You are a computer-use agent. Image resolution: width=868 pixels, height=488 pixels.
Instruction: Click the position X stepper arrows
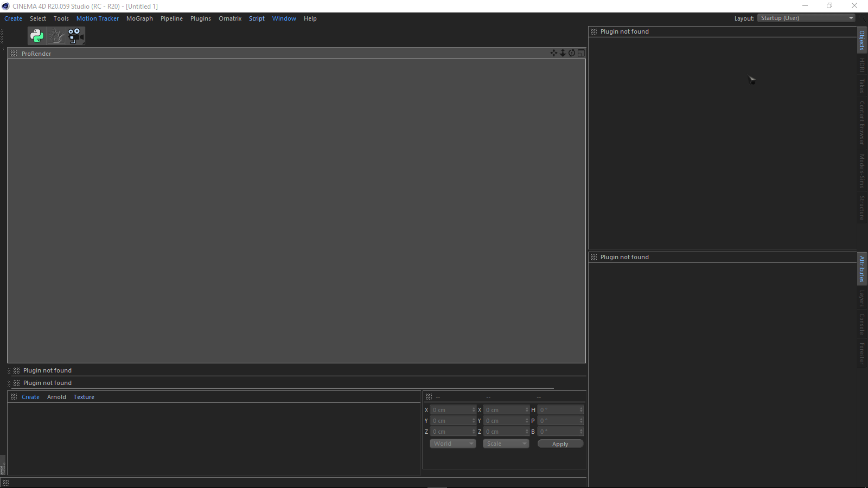point(474,410)
